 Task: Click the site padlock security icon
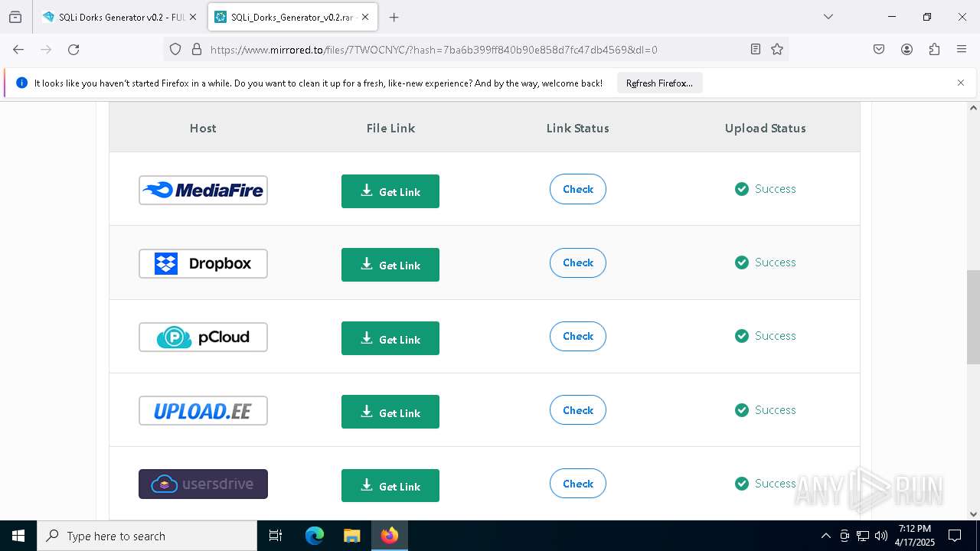click(x=197, y=50)
